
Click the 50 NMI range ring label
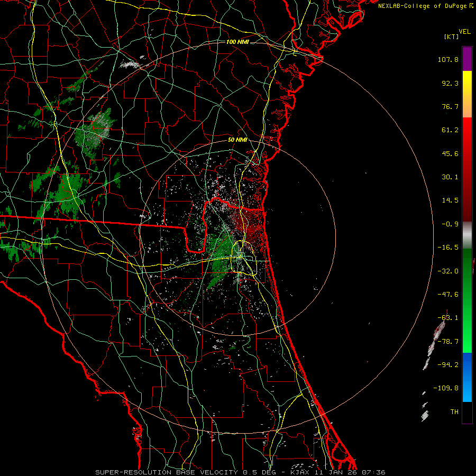237,140
